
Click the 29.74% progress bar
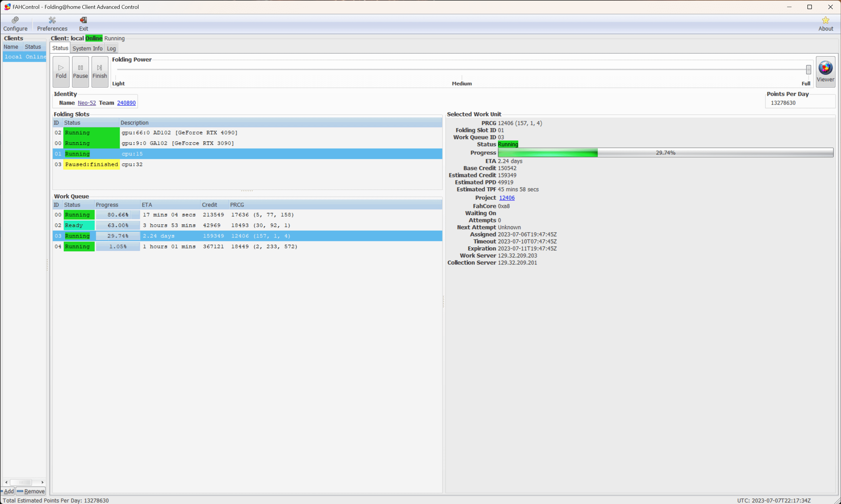coord(666,152)
